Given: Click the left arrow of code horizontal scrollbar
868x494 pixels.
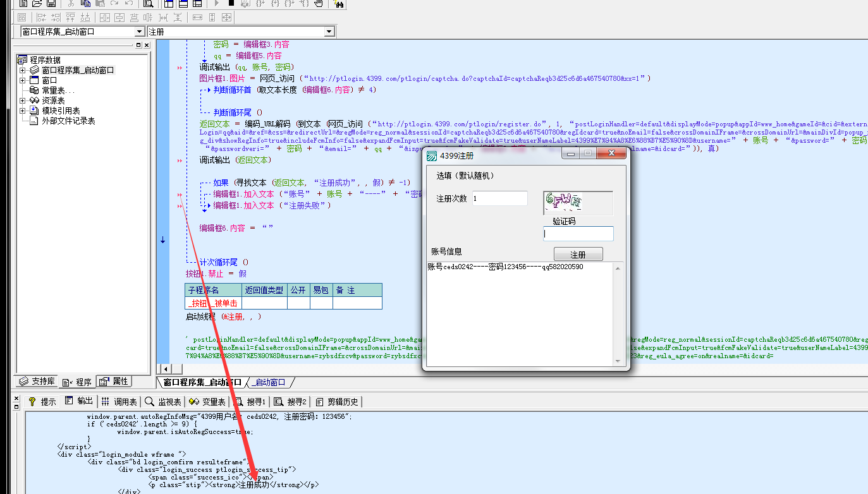Looking at the screenshot, I should (166, 369).
